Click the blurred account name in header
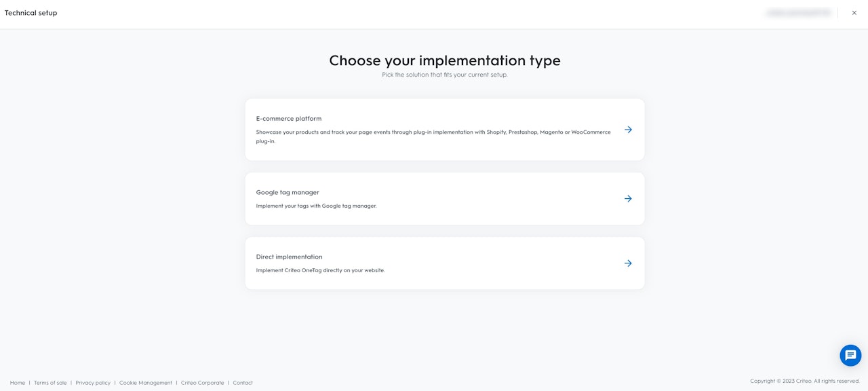This screenshot has height=391, width=868. (x=798, y=13)
